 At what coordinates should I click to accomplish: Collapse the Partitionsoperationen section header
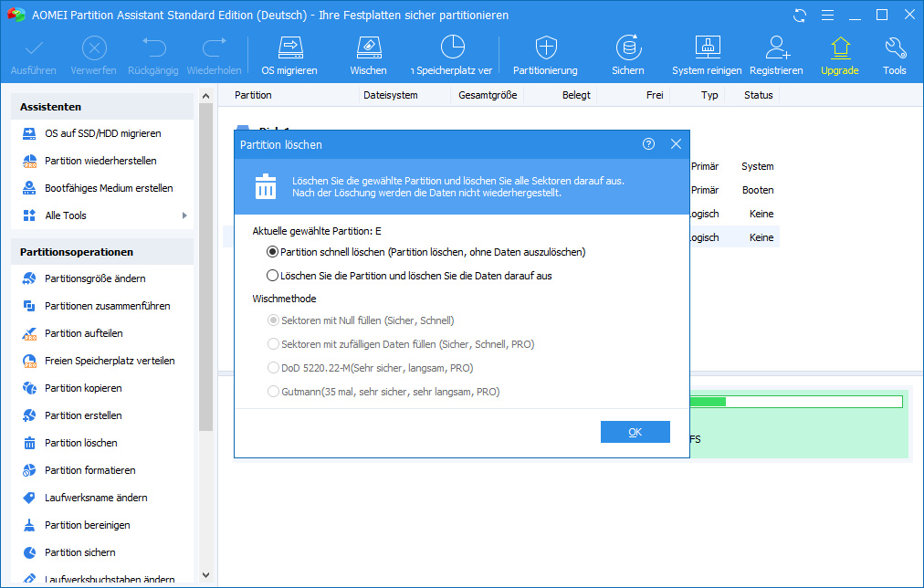pos(102,252)
